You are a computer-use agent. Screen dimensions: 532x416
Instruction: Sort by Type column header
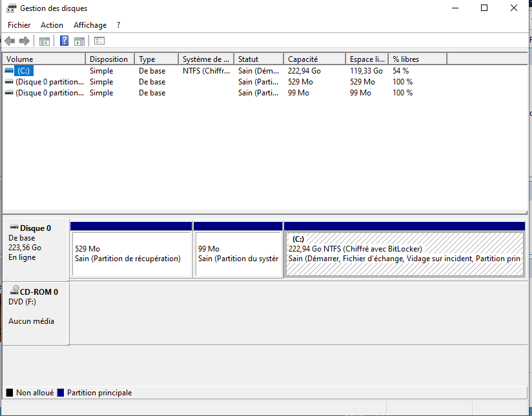coord(156,59)
